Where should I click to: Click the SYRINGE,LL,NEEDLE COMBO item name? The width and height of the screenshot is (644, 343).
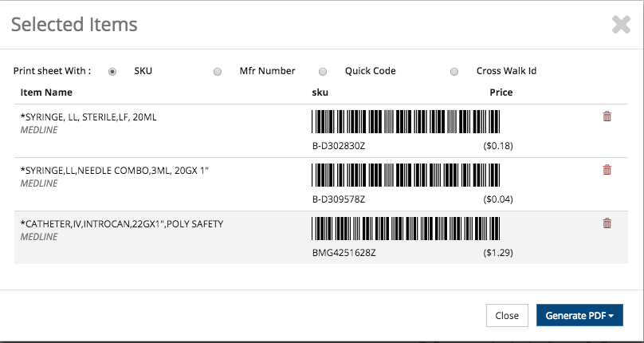tap(115, 171)
